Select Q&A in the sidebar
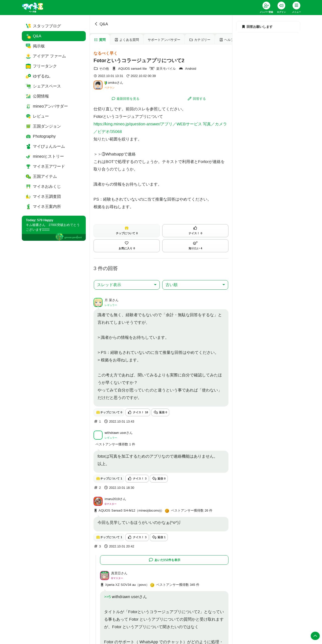This screenshot has height=644, width=322. [54, 36]
